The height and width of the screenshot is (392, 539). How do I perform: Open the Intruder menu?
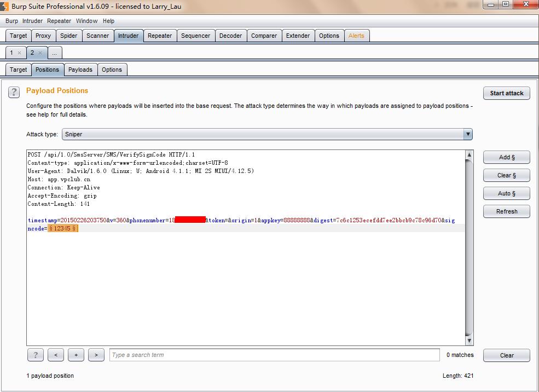[x=32, y=21]
